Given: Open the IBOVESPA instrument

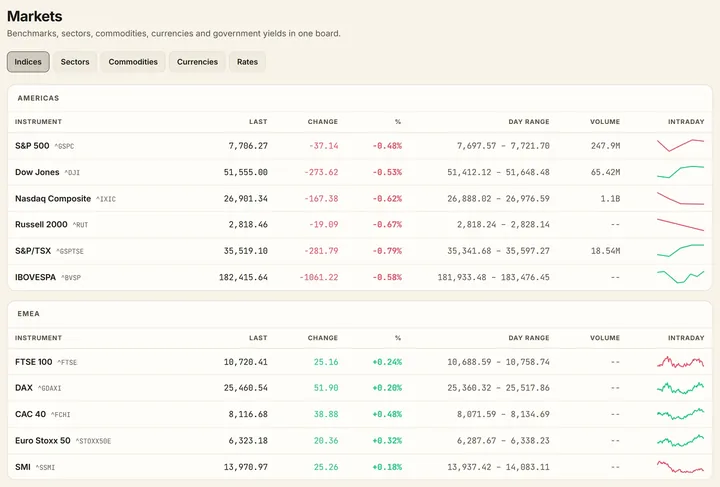Looking at the screenshot, I should tap(35, 277).
